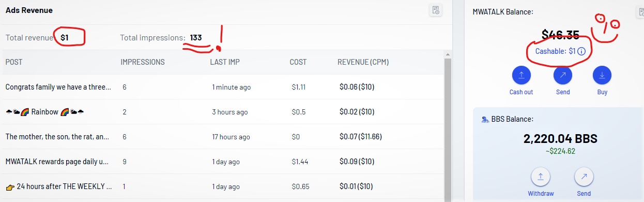
Task: Sort by the POST column header
Action: pyautogui.click(x=14, y=62)
